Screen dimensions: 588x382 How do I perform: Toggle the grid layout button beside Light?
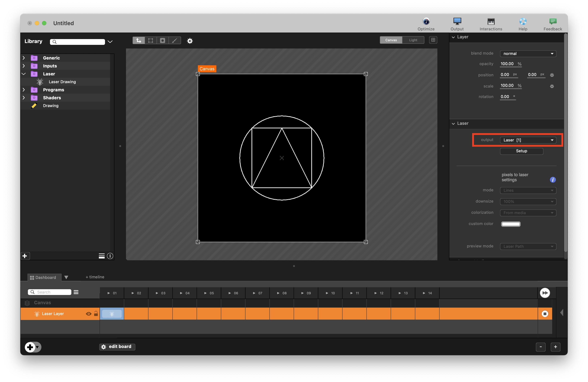(433, 40)
